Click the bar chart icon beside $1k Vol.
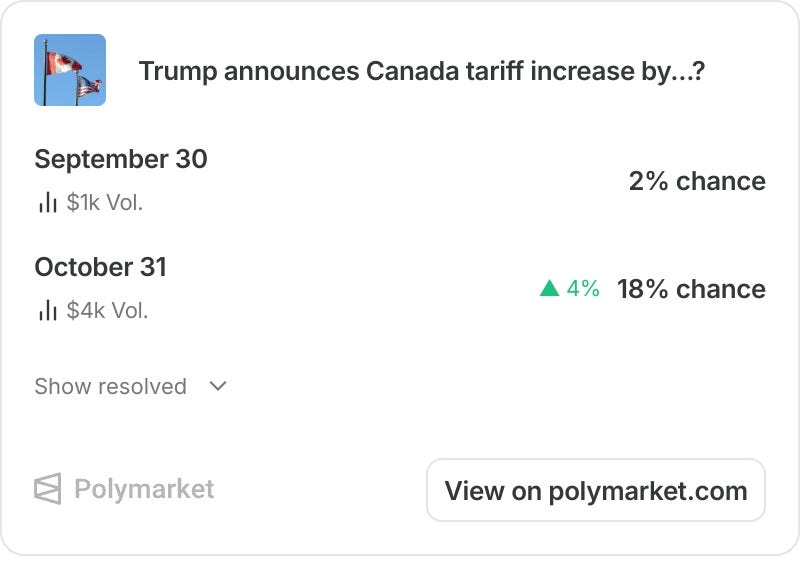The width and height of the screenshot is (800, 564). pos(47,202)
